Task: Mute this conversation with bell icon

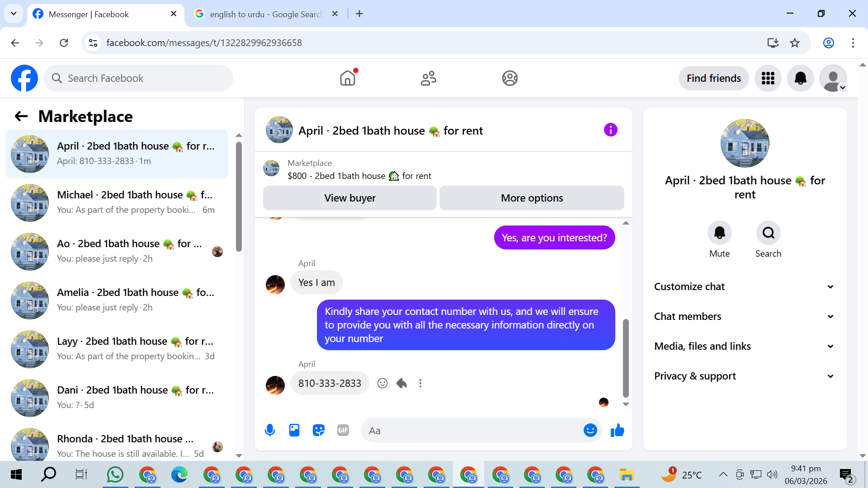Action: (719, 233)
